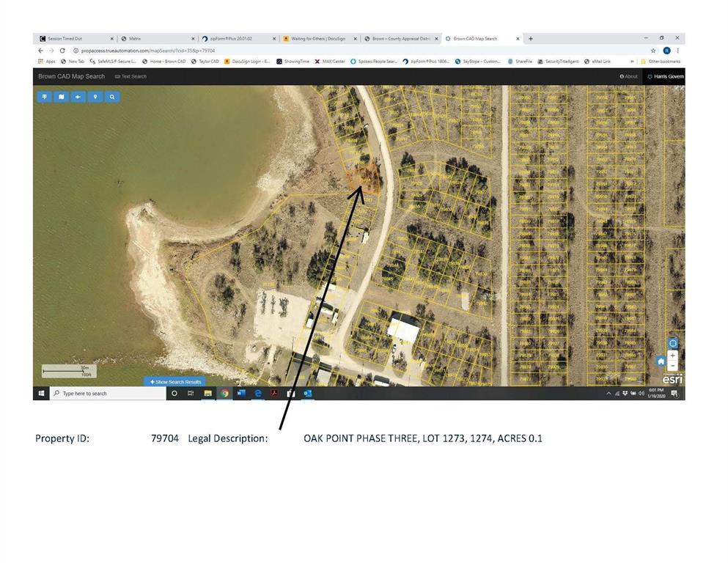Open the SafeMLS Secure bookmark

[x=113, y=62]
